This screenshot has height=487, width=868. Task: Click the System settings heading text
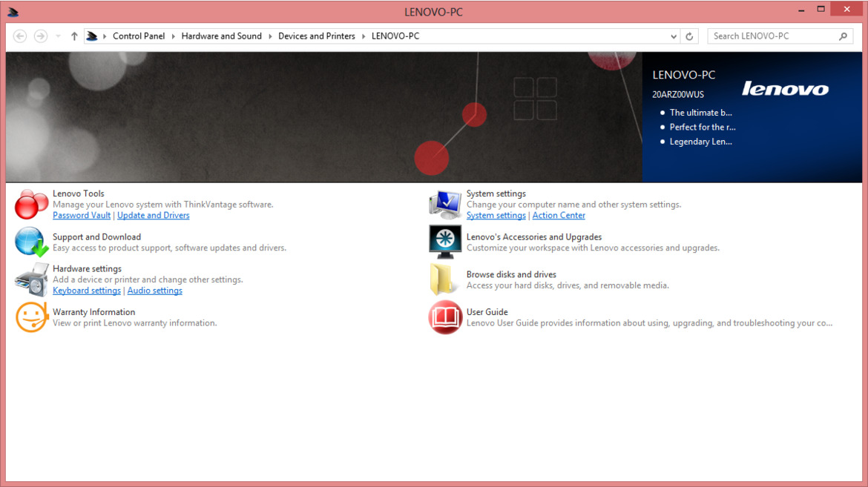pos(496,193)
